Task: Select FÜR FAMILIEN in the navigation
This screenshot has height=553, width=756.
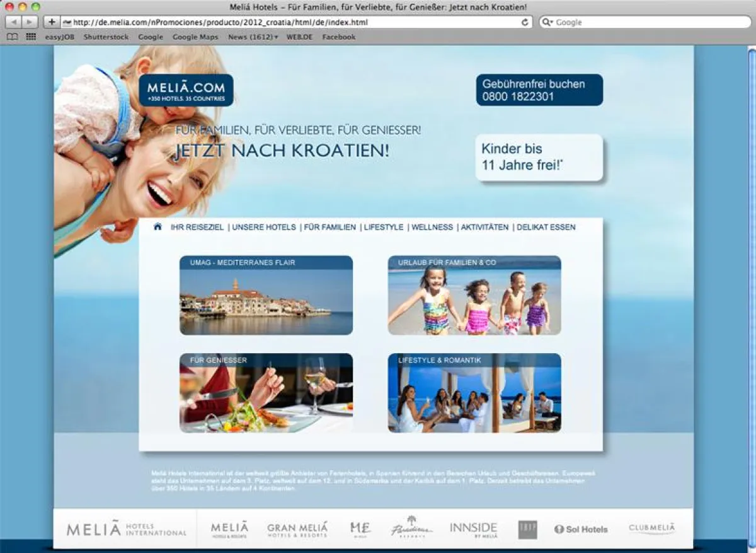Action: point(329,227)
